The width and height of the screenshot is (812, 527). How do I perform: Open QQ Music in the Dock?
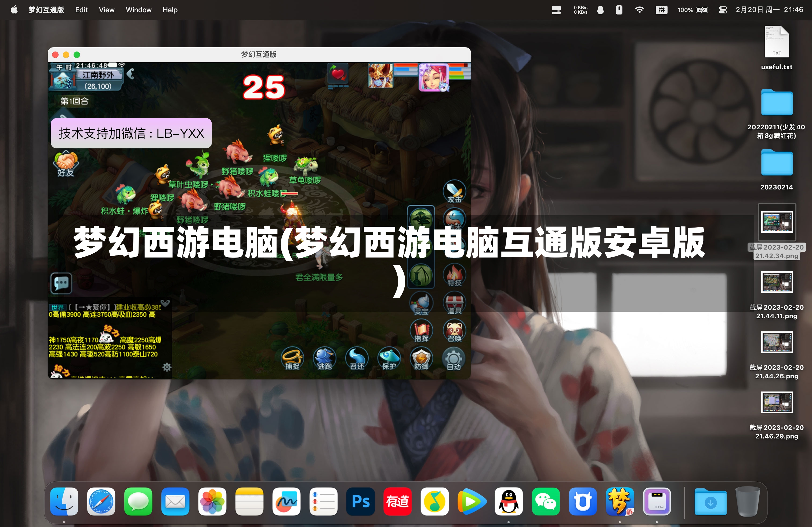pyautogui.click(x=435, y=502)
